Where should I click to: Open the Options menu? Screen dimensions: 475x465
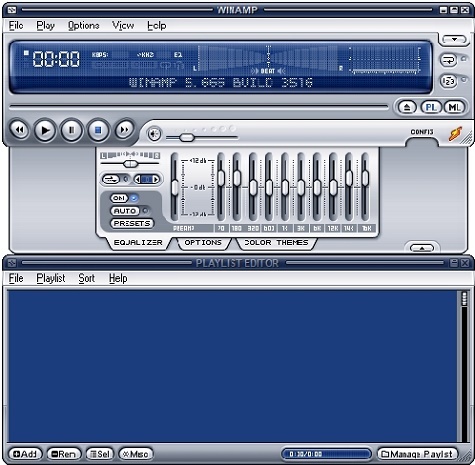pos(84,26)
